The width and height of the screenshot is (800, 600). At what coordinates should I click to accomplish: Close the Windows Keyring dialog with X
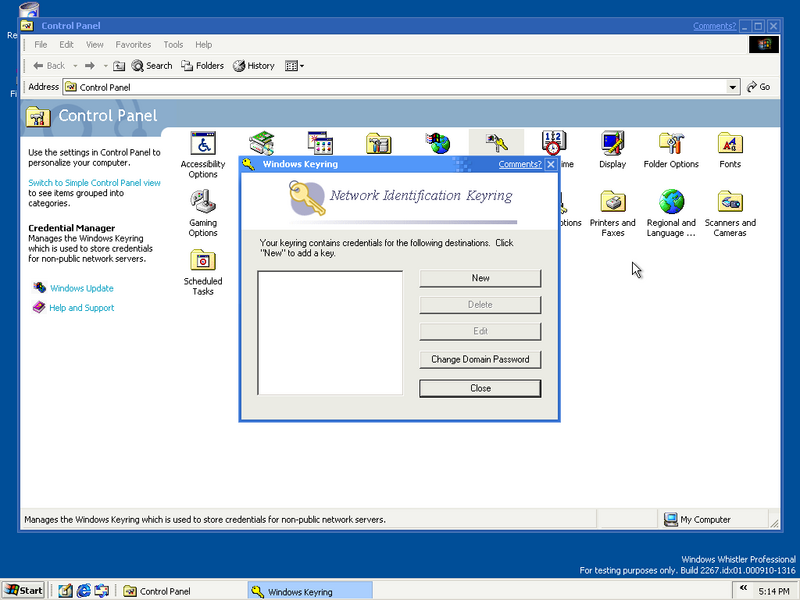551,164
